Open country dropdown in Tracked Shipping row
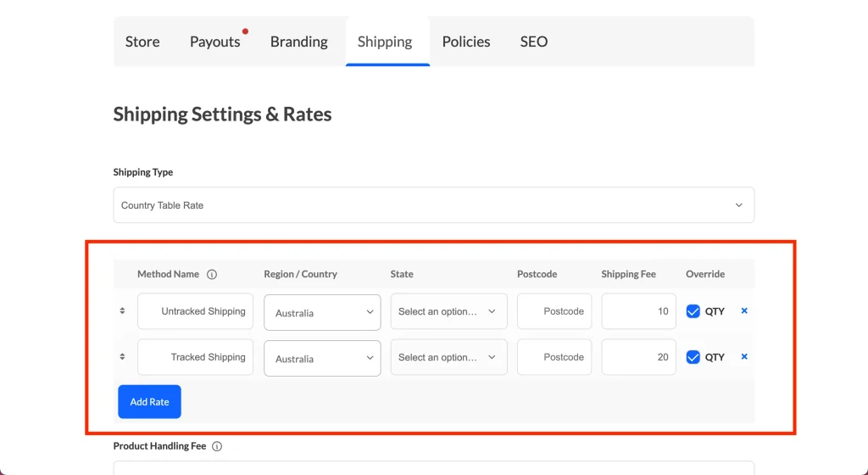Viewport: 868px width, 475px height. click(322, 358)
